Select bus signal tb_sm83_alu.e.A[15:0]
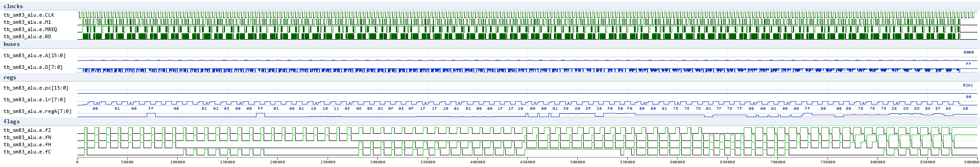This screenshot has width=980, height=167. pyautogui.click(x=35, y=55)
